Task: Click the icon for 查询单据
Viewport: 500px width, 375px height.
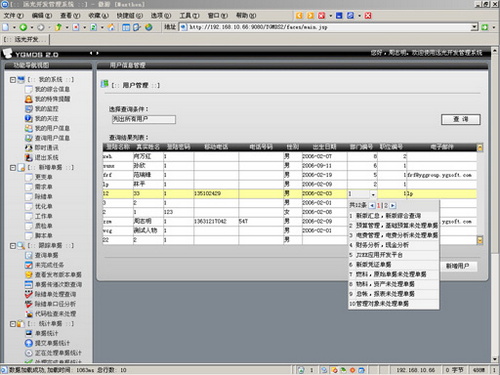Action: [29, 255]
